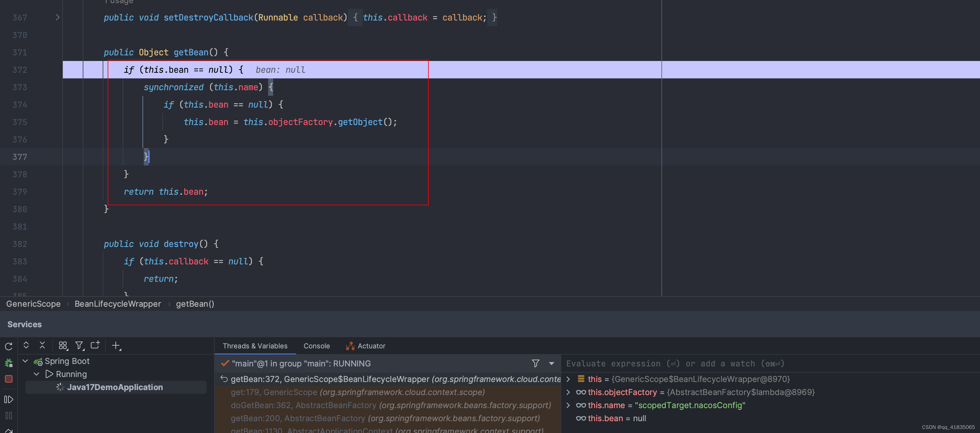Click the Rerun icon in the Services panel
The image size is (980, 433).
point(8,346)
